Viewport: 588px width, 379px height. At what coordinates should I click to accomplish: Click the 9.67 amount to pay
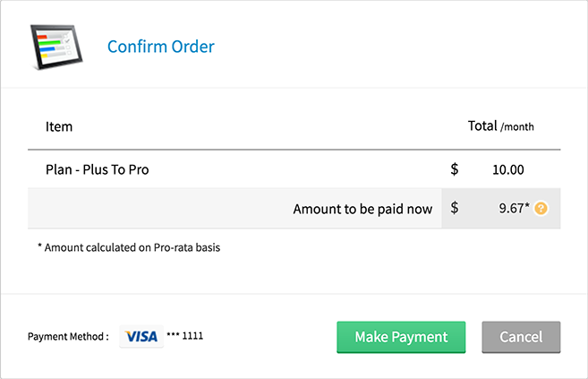pos(511,208)
